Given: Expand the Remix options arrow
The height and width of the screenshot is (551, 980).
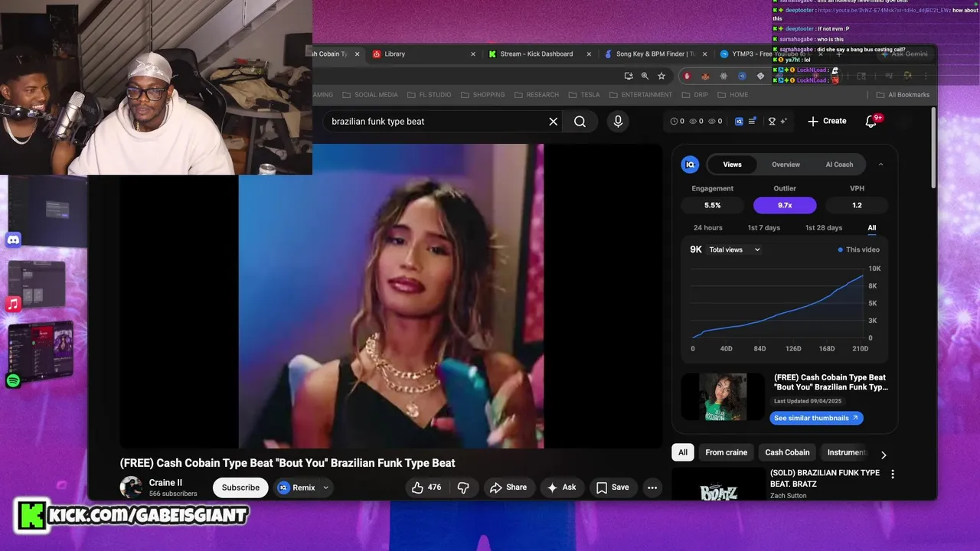Looking at the screenshot, I should [326, 487].
